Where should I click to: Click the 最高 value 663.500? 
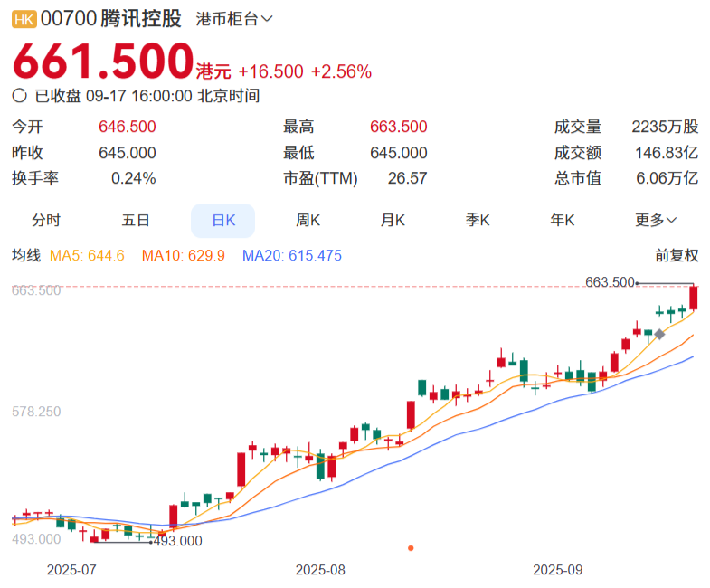pyautogui.click(x=399, y=127)
